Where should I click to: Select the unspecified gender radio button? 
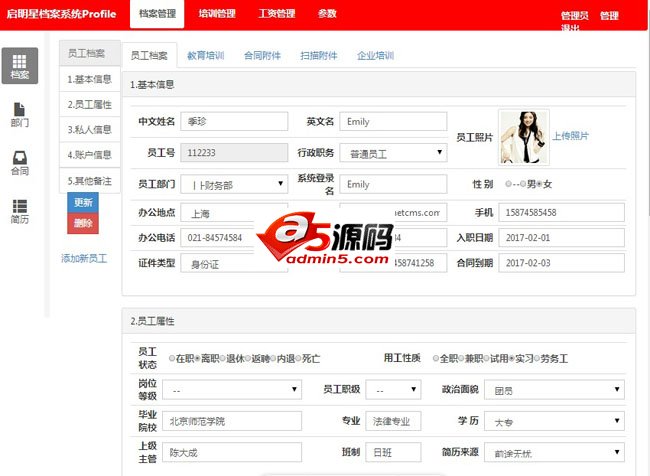click(x=508, y=184)
